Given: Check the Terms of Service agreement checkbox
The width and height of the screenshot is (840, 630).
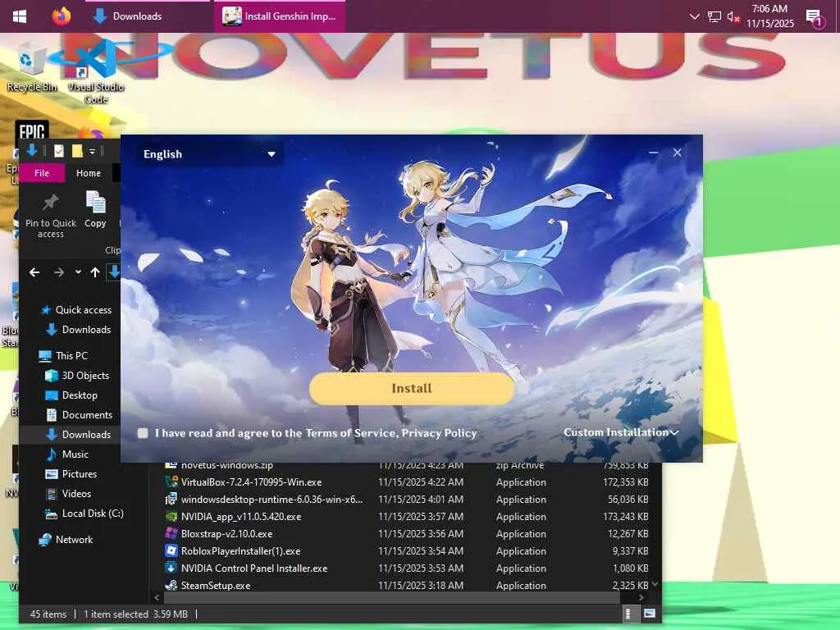Looking at the screenshot, I should click(143, 433).
